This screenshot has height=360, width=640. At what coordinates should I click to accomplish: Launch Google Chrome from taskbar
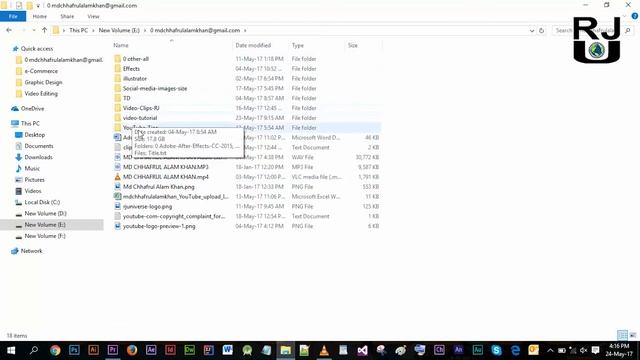point(55,350)
